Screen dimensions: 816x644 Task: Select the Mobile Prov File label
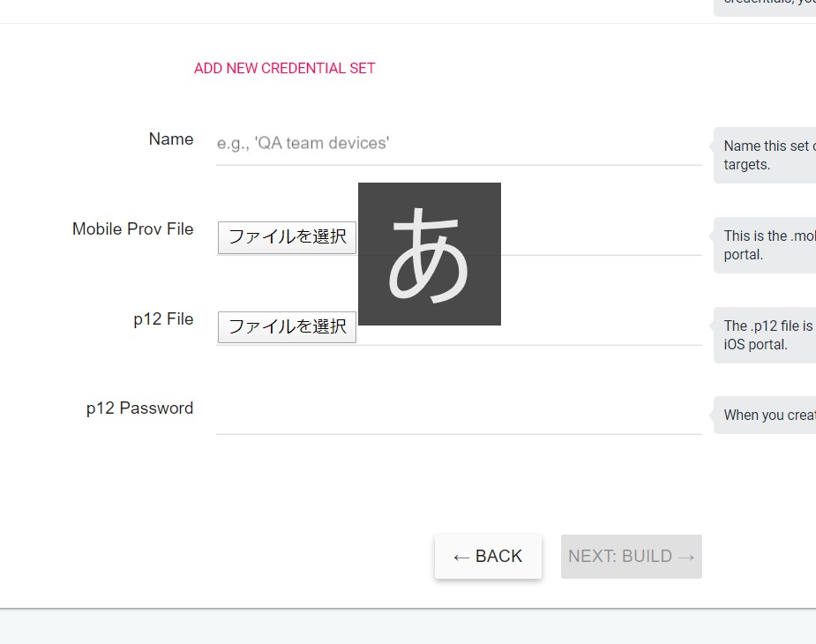(x=132, y=229)
